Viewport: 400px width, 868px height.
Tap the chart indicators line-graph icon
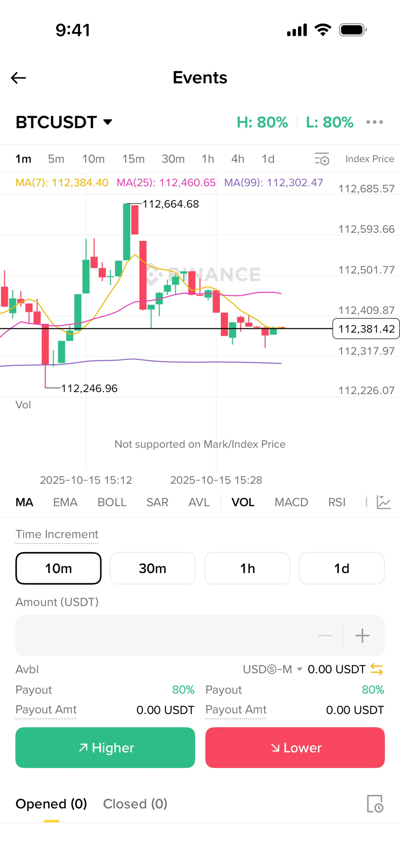(x=384, y=502)
